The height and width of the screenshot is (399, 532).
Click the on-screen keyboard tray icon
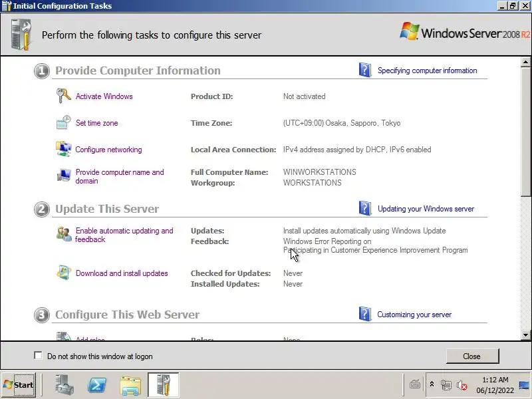[x=415, y=384]
